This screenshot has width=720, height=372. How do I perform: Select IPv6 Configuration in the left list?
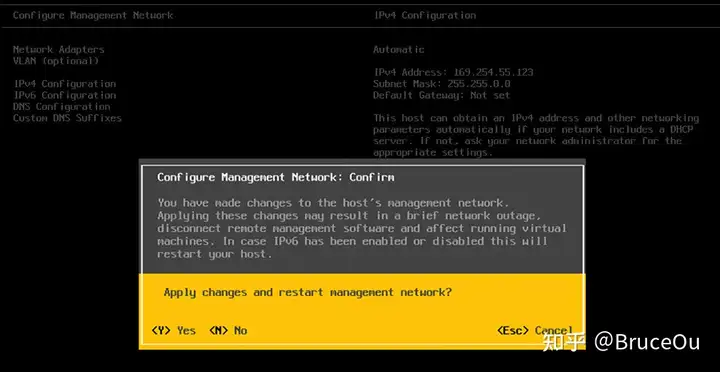pos(65,96)
